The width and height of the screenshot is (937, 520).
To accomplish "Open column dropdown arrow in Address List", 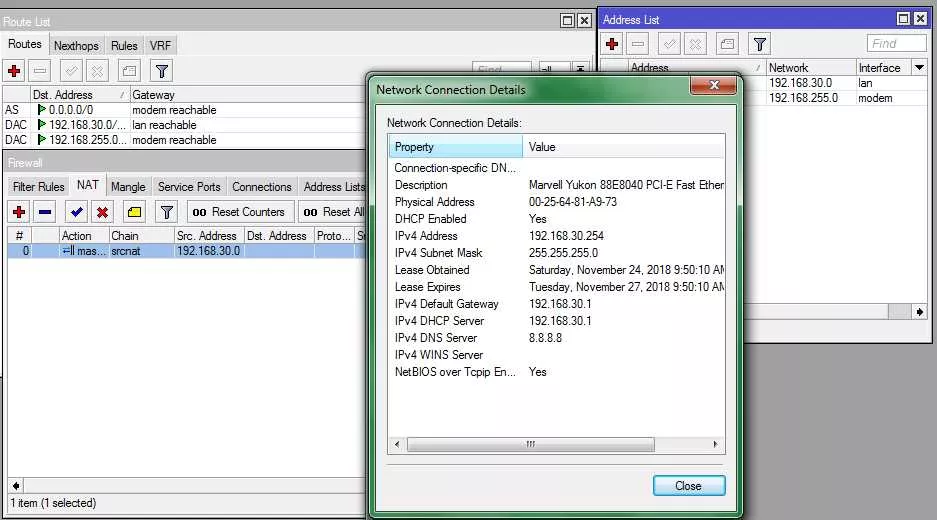I will [x=919, y=68].
